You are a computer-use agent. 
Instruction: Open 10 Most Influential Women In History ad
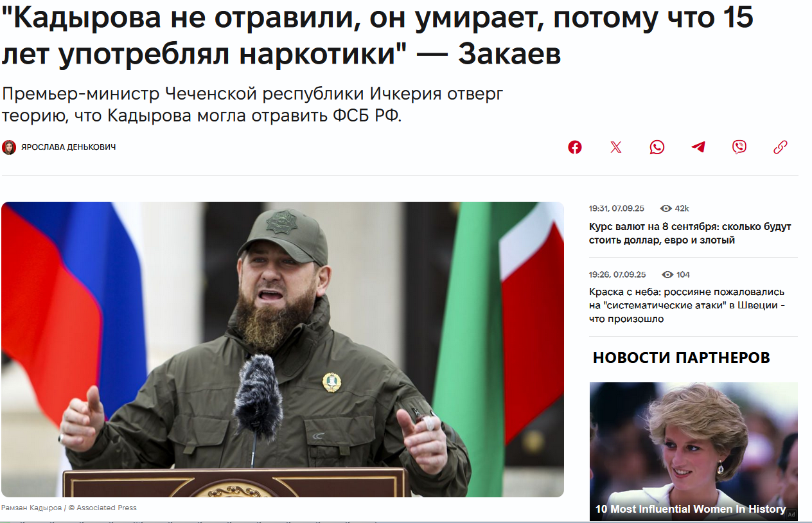click(x=694, y=451)
